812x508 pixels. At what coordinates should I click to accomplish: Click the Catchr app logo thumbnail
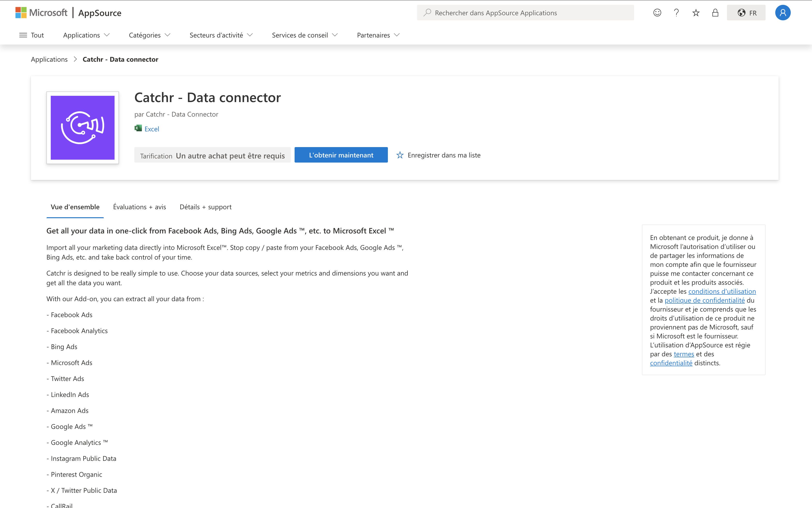83,128
